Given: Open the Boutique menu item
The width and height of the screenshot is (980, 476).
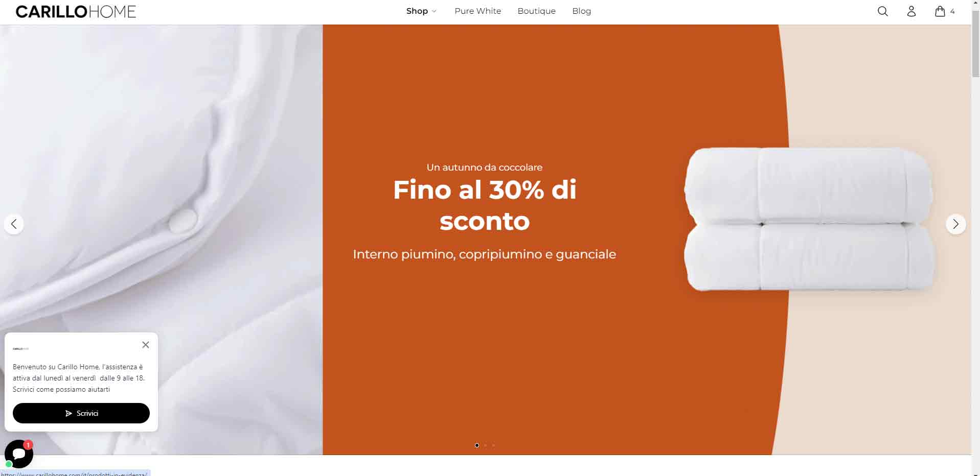Looking at the screenshot, I should coord(536,11).
